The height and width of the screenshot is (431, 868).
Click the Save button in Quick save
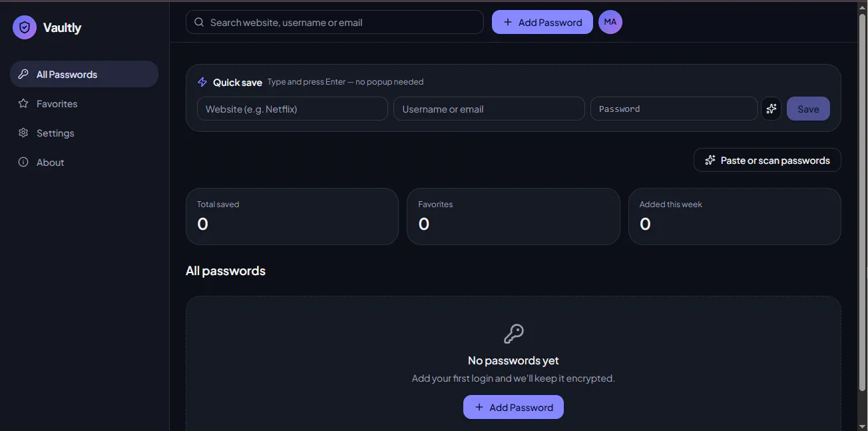(808, 109)
